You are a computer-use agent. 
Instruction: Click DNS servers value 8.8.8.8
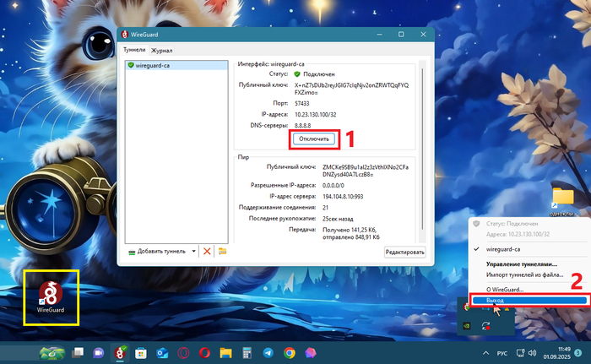(302, 126)
